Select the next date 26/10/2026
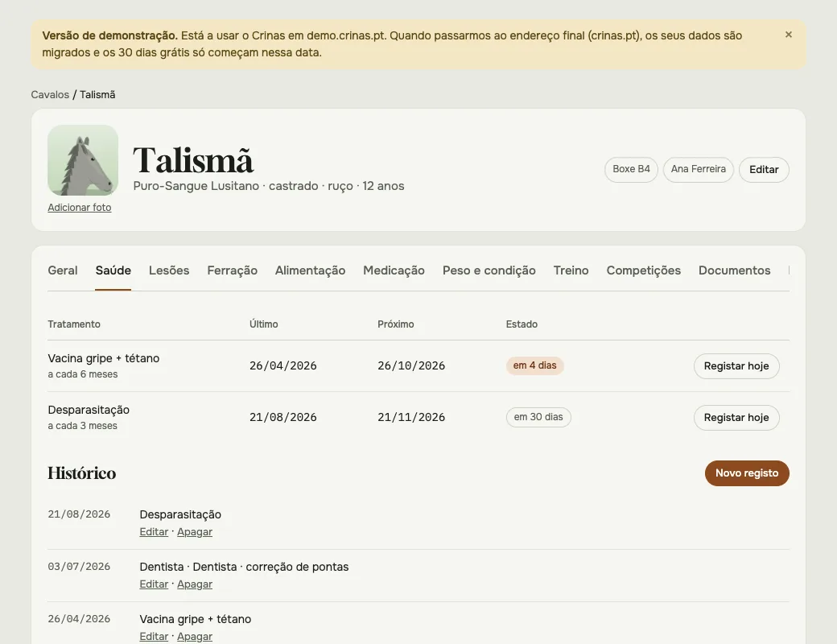 click(411, 365)
